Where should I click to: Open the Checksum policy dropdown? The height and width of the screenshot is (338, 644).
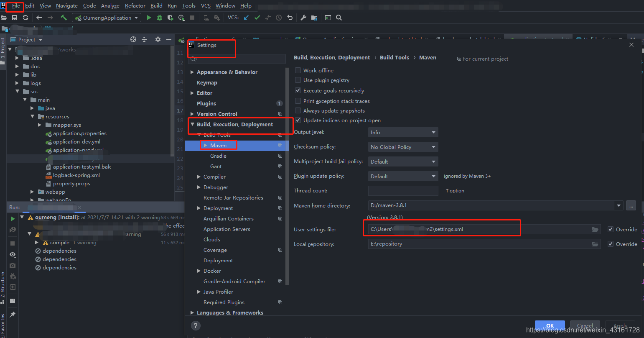403,147
